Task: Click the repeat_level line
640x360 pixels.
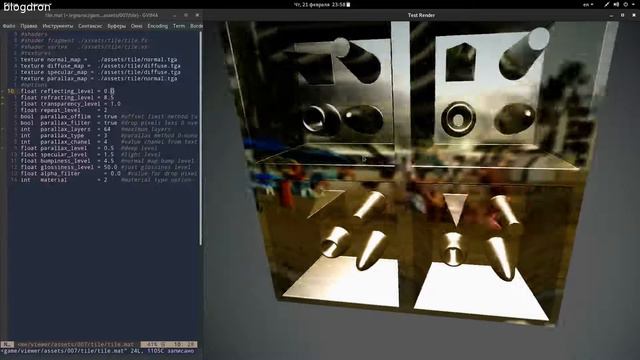Action: pos(64,110)
